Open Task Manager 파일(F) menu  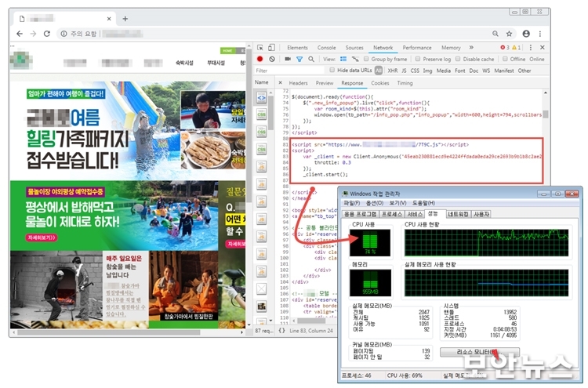(352, 203)
